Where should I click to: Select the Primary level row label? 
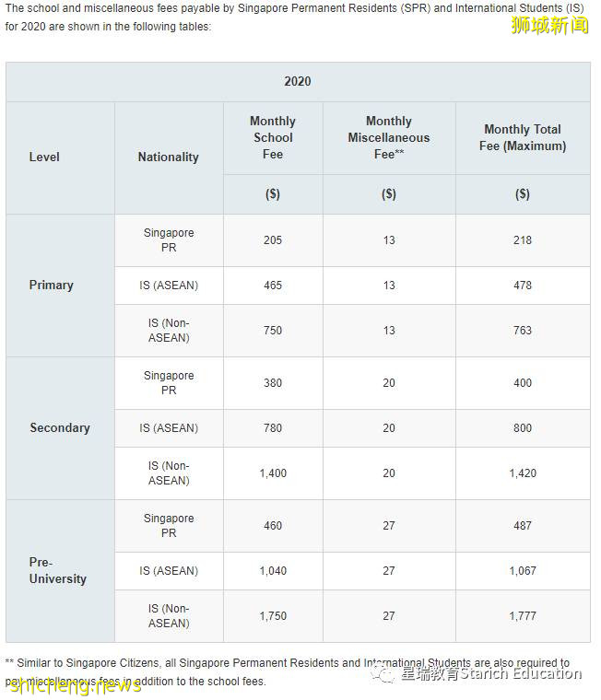click(x=52, y=285)
